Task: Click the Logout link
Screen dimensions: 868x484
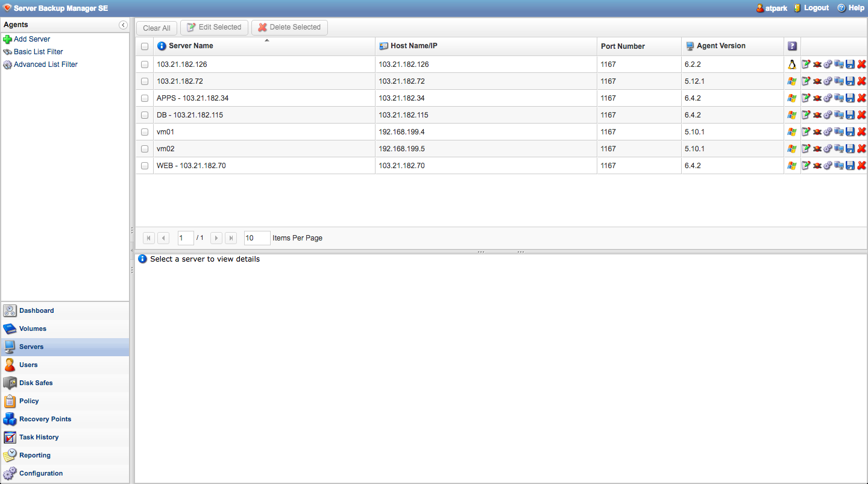Action: (x=816, y=8)
